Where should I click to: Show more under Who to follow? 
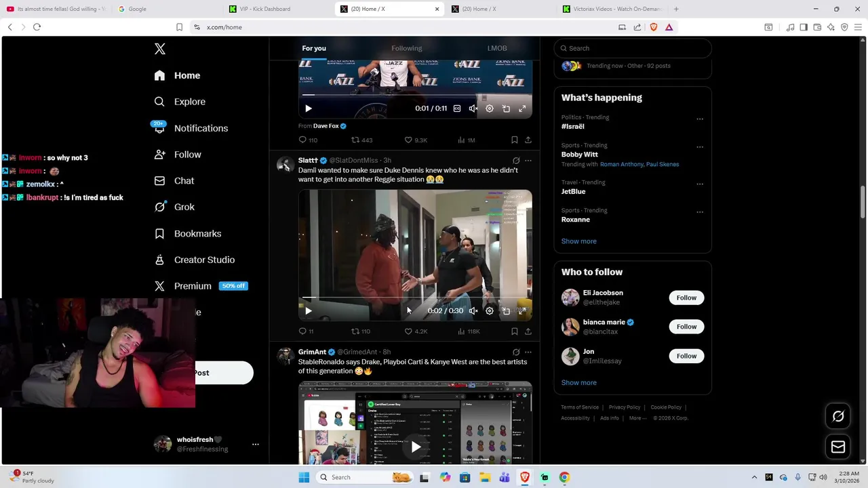coord(579,383)
